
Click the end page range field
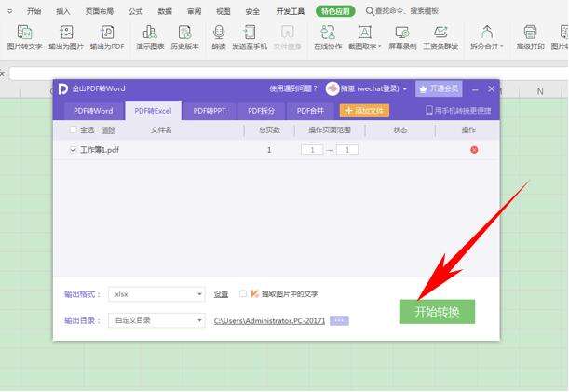(x=347, y=150)
